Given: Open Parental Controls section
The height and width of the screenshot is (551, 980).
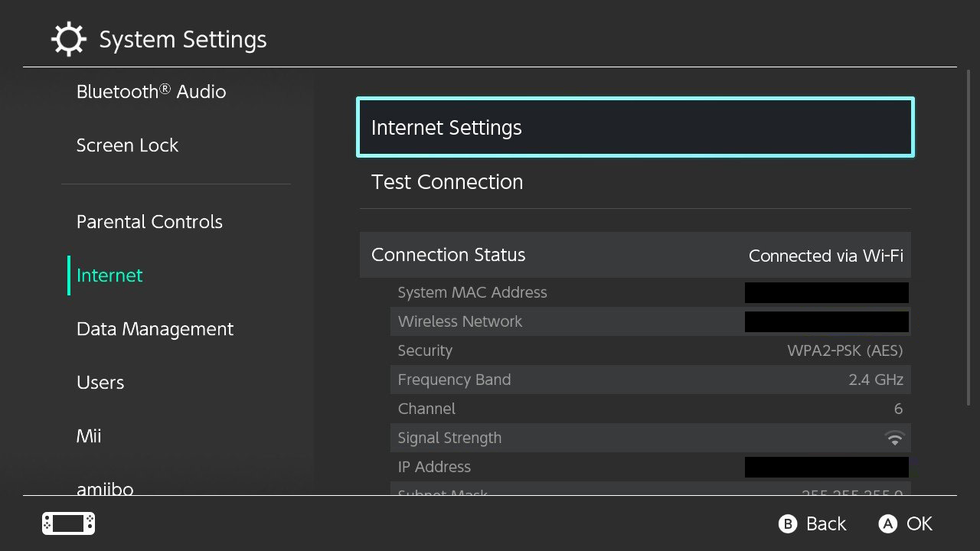Looking at the screenshot, I should (x=149, y=222).
